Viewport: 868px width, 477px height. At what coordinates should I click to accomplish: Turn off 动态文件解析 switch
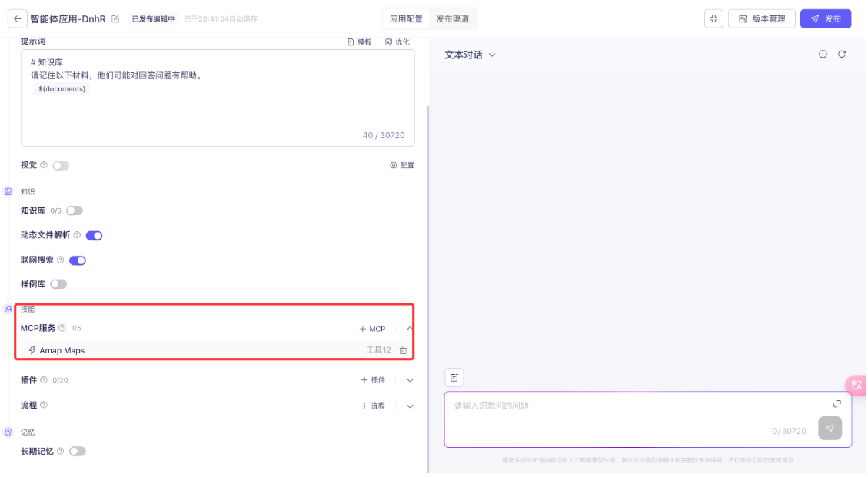[x=94, y=235]
